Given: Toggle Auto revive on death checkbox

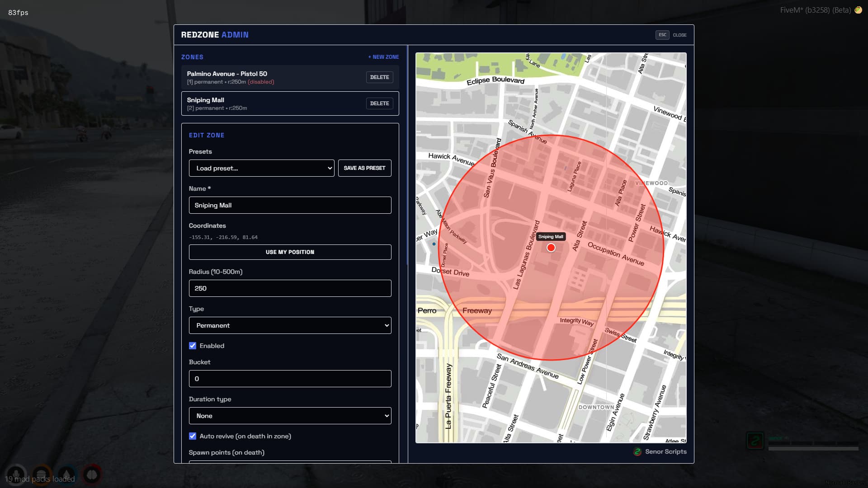Looking at the screenshot, I should (x=193, y=436).
